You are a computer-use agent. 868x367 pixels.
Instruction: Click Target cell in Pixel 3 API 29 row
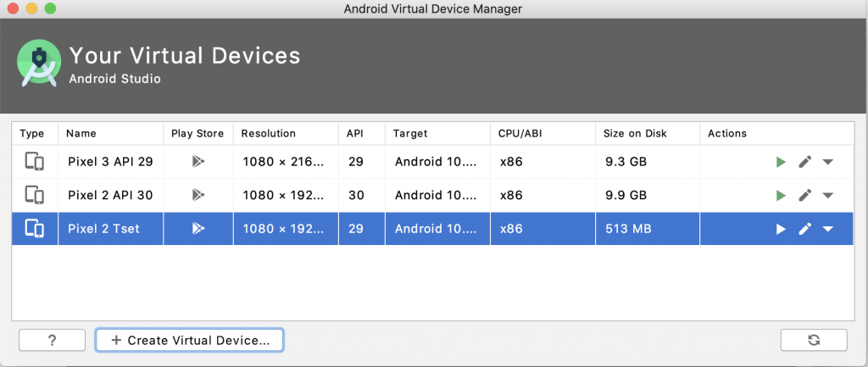(438, 162)
